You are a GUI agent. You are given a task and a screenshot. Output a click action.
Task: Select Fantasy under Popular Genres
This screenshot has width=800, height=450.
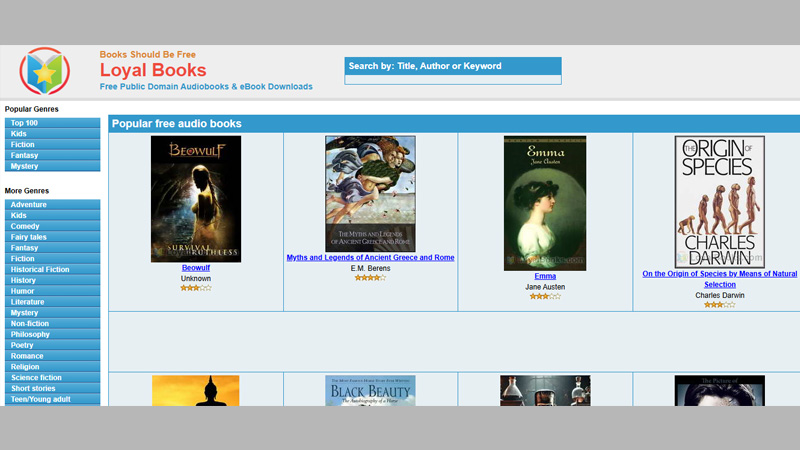click(x=53, y=155)
